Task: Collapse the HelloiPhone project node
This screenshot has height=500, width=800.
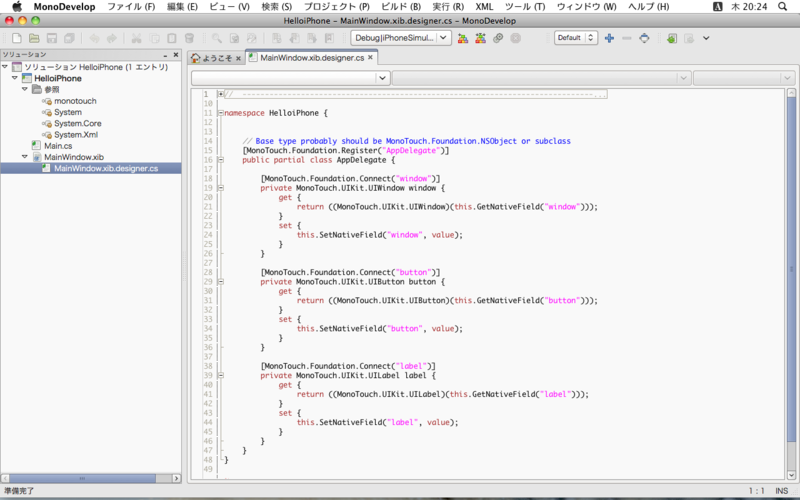Action: [x=15, y=78]
